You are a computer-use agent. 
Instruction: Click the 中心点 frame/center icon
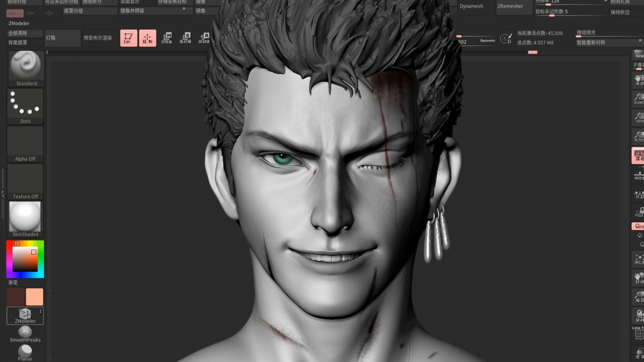point(639,259)
